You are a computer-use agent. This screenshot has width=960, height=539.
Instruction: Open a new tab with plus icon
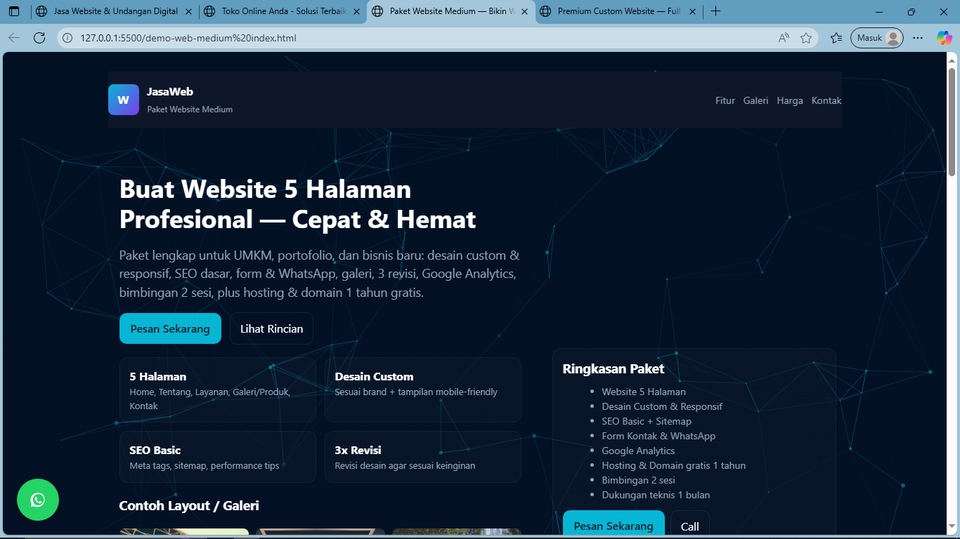pos(715,11)
